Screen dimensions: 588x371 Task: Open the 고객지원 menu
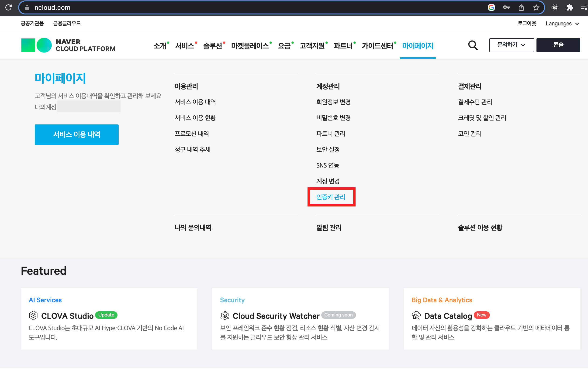click(312, 46)
